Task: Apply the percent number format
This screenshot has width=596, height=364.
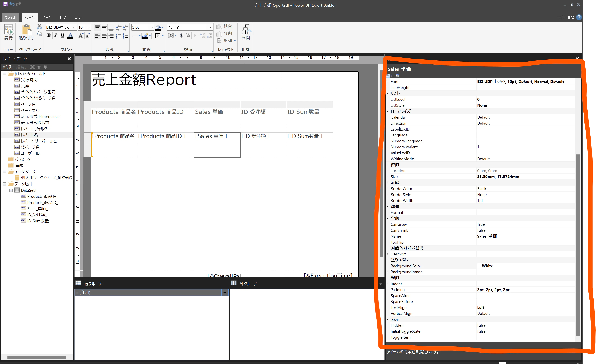Action: point(188,35)
